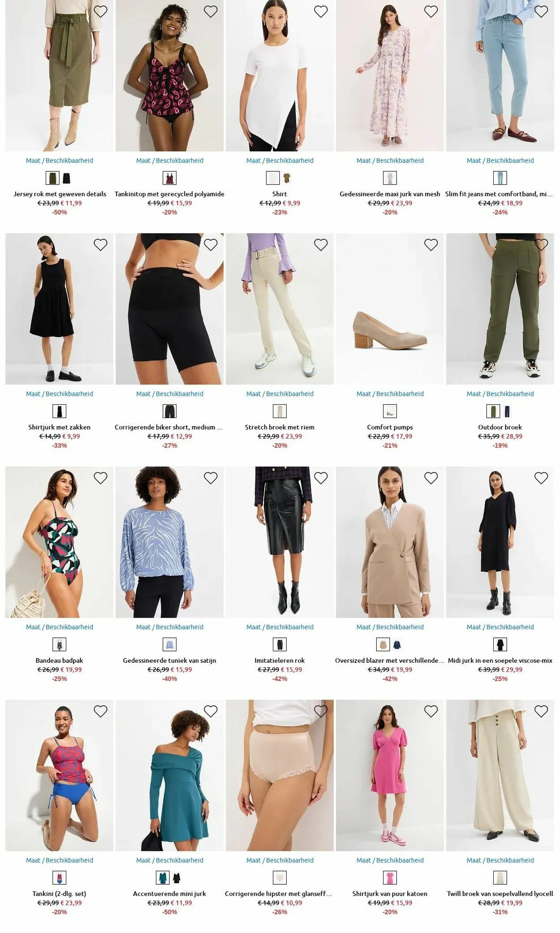Toggle heart on Shirtjurk van puur katoen
This screenshot has width=560, height=933.
click(x=431, y=711)
